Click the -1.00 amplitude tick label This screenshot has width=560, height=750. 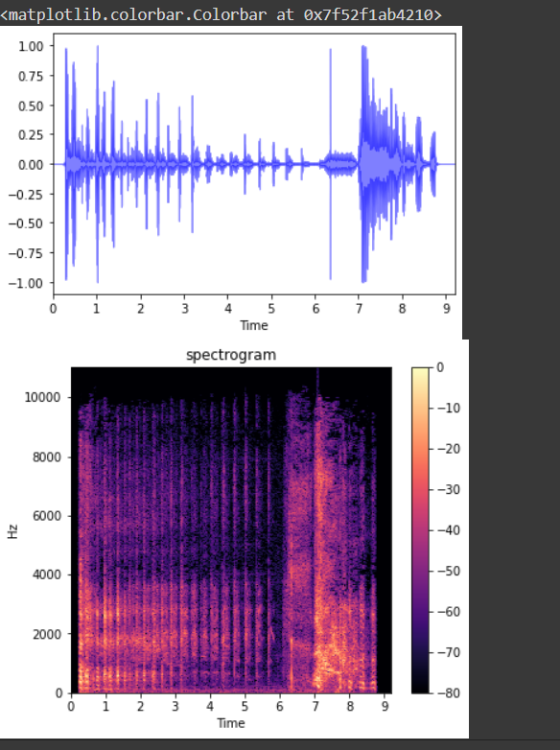click(26, 283)
